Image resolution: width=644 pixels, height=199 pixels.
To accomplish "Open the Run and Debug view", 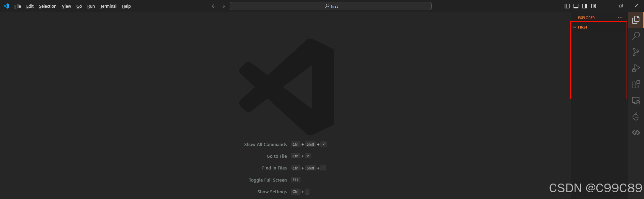I will point(636,68).
